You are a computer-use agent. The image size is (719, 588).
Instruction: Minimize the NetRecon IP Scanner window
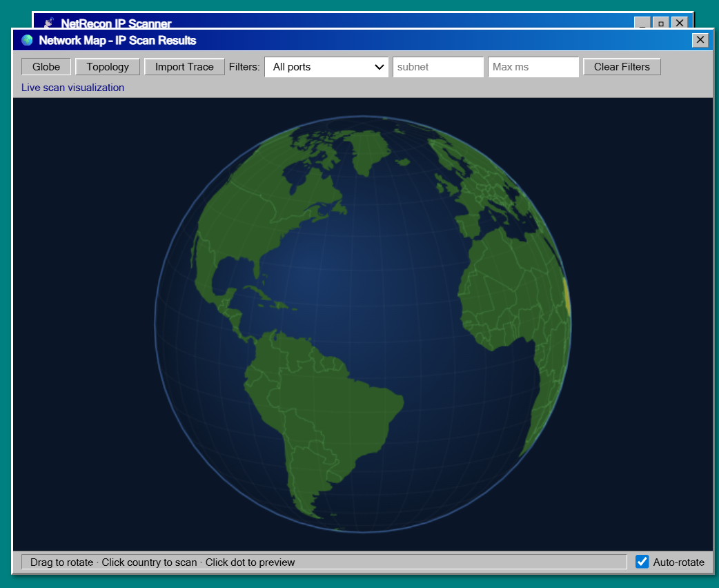642,23
